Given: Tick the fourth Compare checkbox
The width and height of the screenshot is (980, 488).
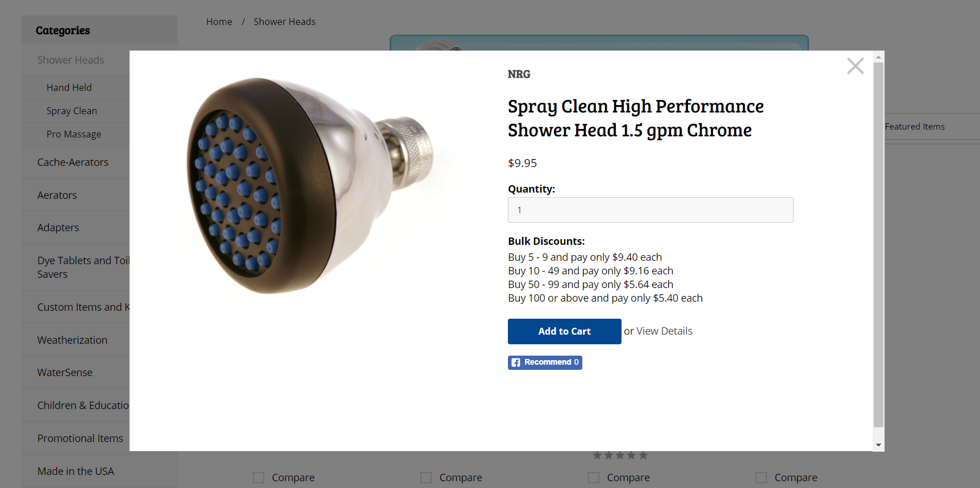Looking at the screenshot, I should click(761, 478).
